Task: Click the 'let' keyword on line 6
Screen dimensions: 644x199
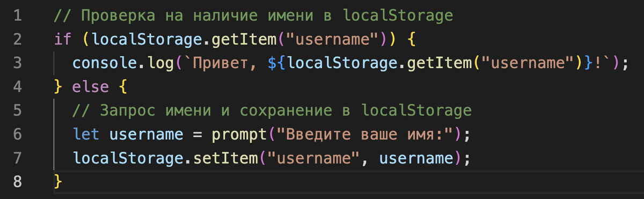Action: [86, 134]
